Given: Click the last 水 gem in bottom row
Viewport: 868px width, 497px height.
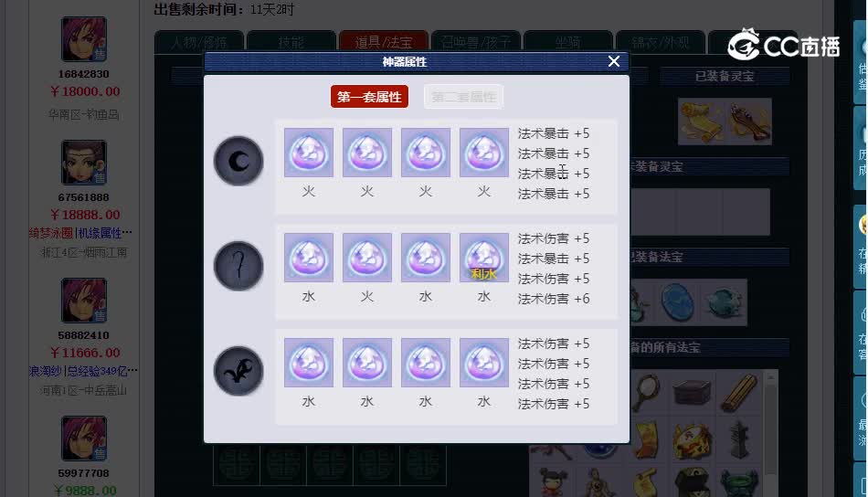Looking at the screenshot, I should tap(484, 363).
